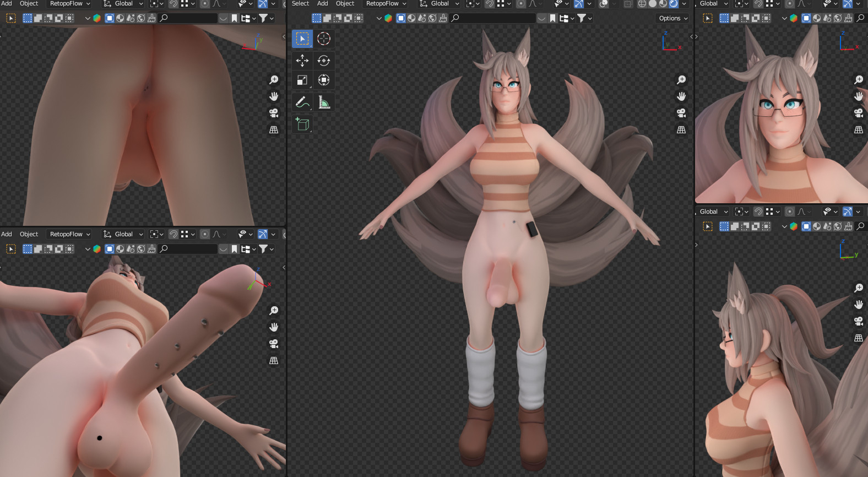The height and width of the screenshot is (477, 868).
Task: Open the Options dropdown
Action: coord(673,18)
